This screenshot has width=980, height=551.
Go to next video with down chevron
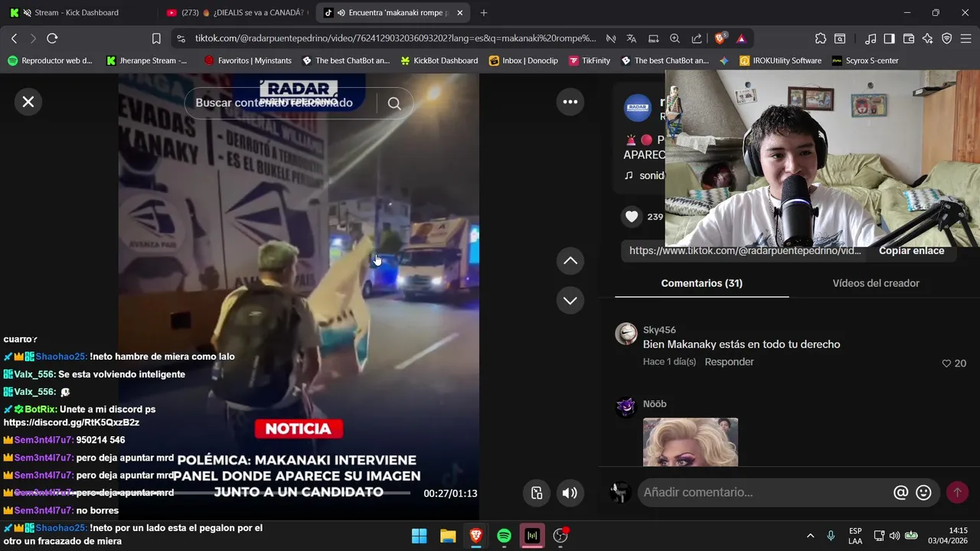[x=570, y=300]
